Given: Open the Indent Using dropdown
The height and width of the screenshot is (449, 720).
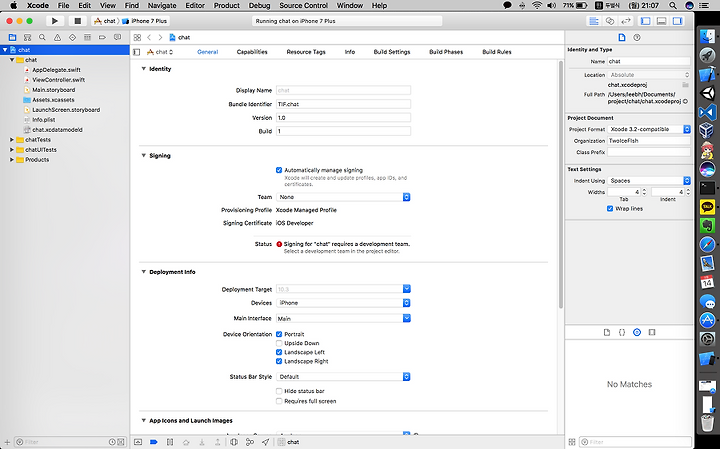Looking at the screenshot, I should coord(649,181).
